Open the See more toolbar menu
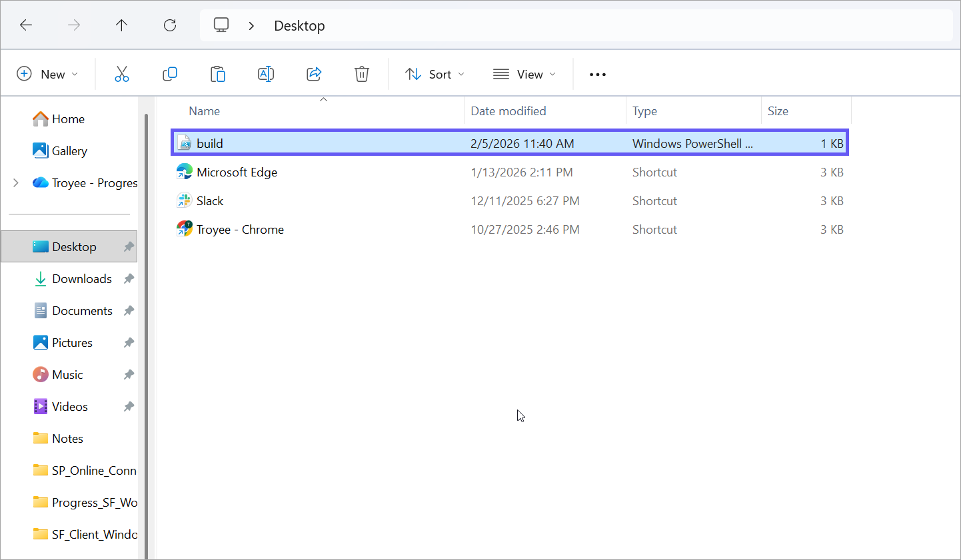This screenshot has height=560, width=961. 597,74
